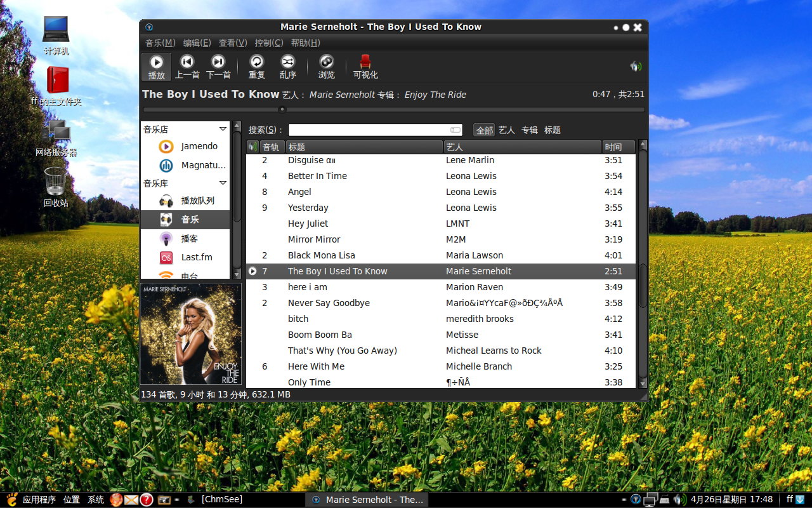This screenshot has width=812, height=508.
Task: Open the 查看(V) menu
Action: (233, 43)
